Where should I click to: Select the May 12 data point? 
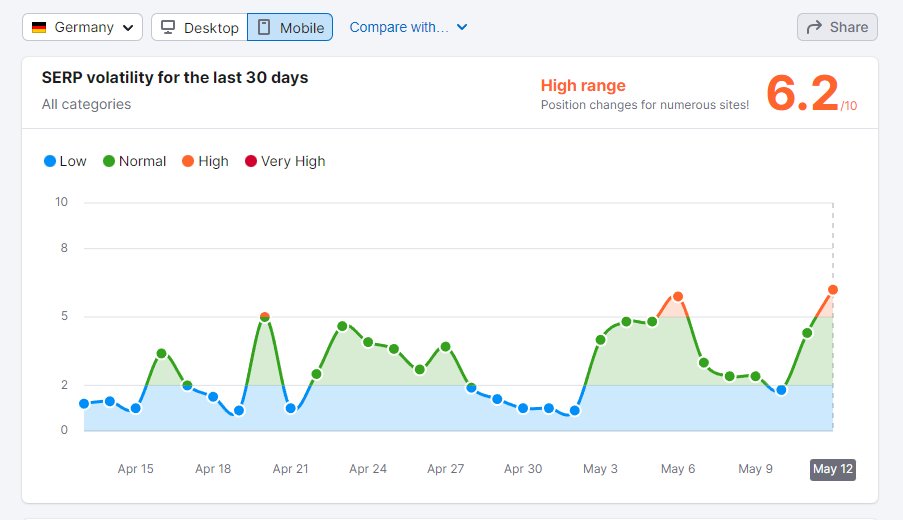[833, 290]
